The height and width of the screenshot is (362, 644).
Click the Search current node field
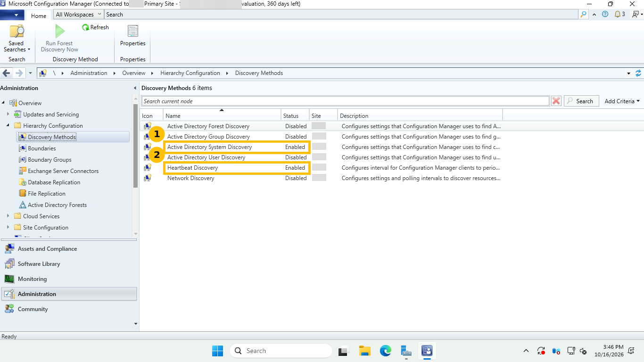[346, 101]
